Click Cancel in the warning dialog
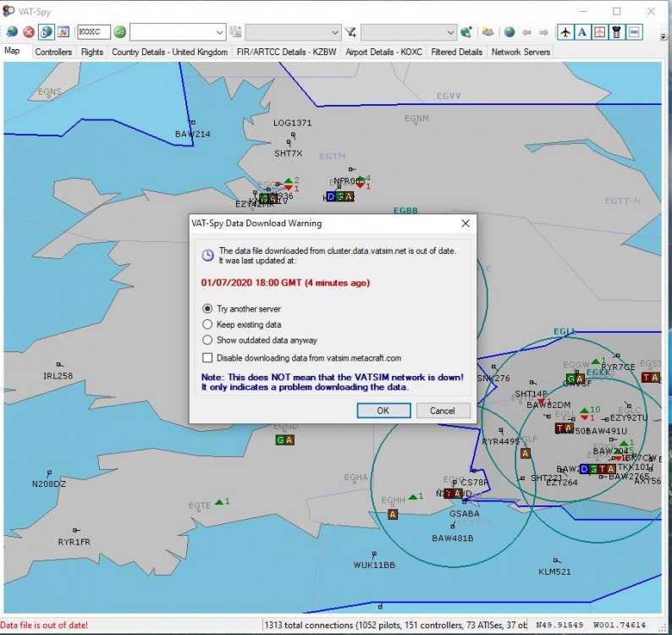The height and width of the screenshot is (635, 672). tap(443, 411)
